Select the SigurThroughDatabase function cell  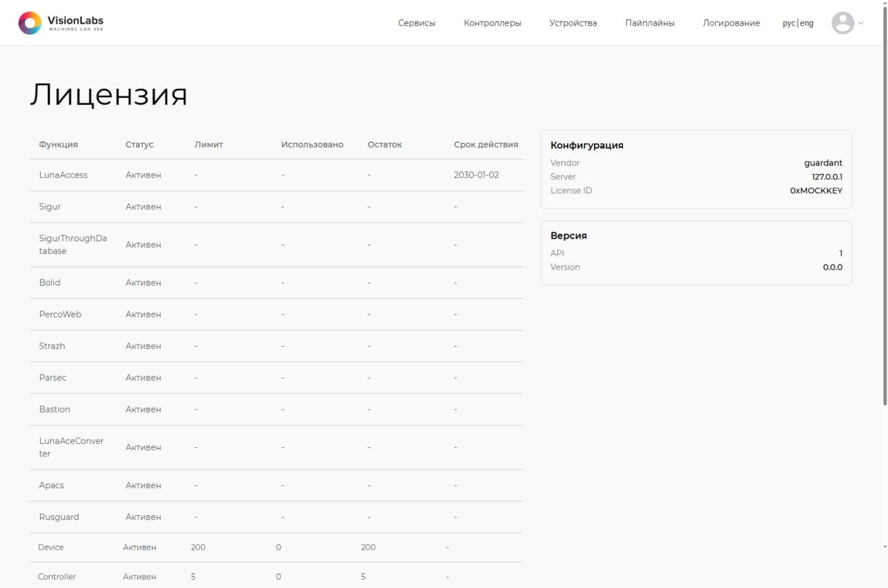point(73,244)
